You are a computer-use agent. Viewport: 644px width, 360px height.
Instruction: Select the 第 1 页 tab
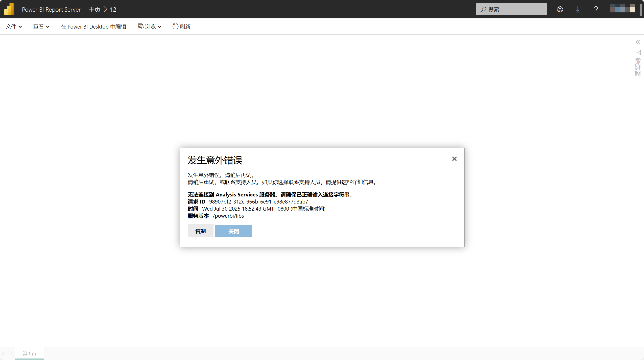pos(29,353)
